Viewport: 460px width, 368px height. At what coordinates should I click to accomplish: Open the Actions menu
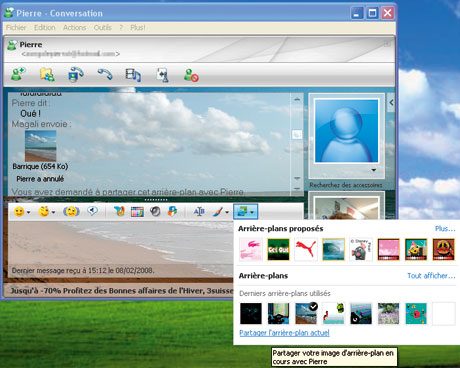74,28
